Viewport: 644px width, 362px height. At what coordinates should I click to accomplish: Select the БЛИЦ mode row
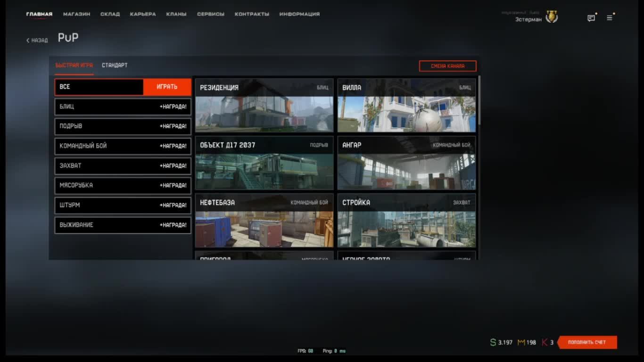tap(123, 107)
